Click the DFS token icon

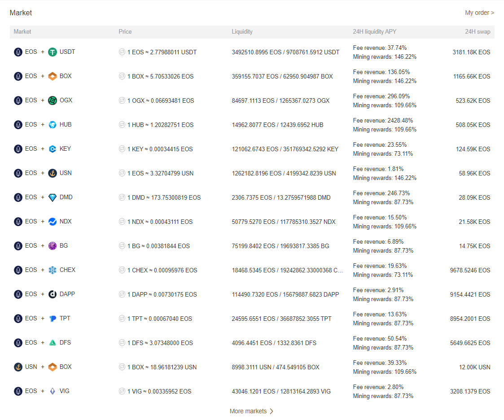coord(53,343)
